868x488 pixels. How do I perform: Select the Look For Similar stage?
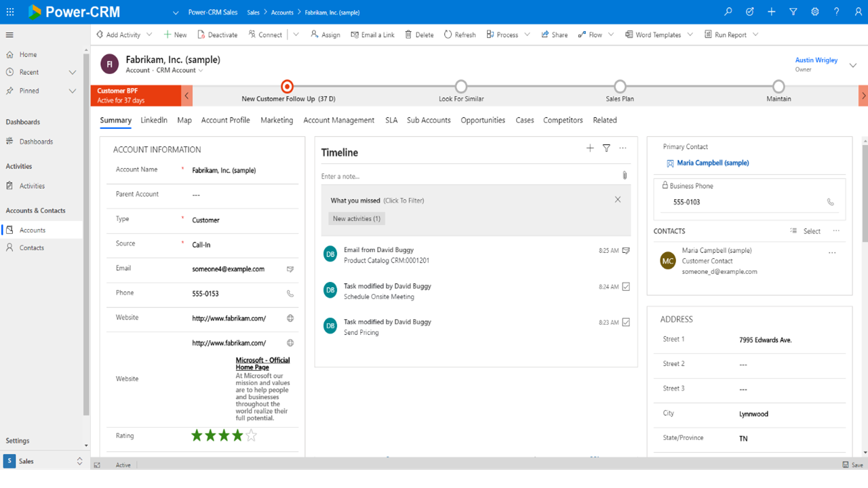[461, 87]
